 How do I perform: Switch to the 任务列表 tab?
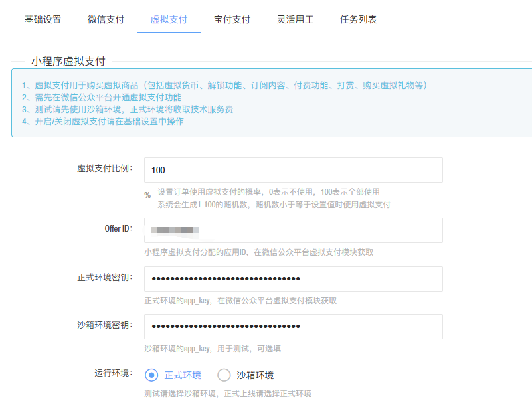(358, 19)
